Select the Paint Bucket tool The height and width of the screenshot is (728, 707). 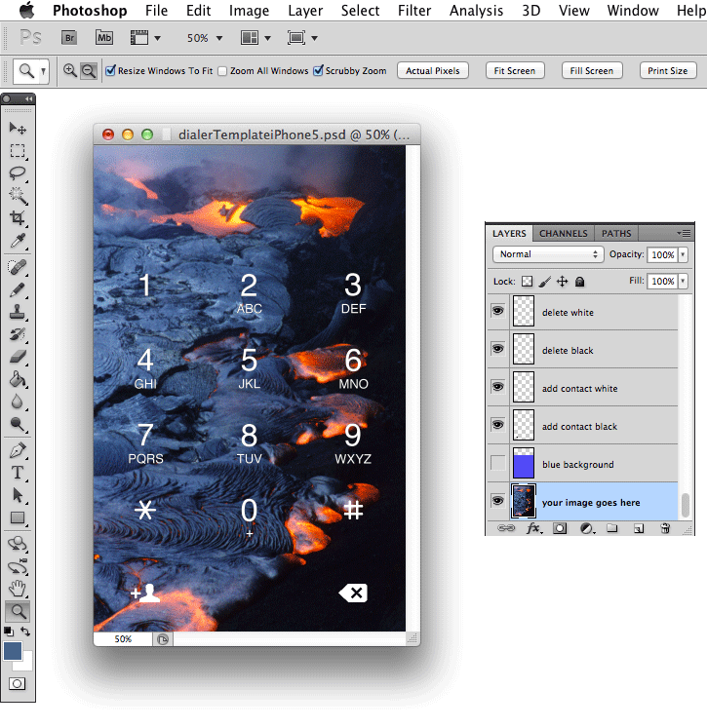18,379
